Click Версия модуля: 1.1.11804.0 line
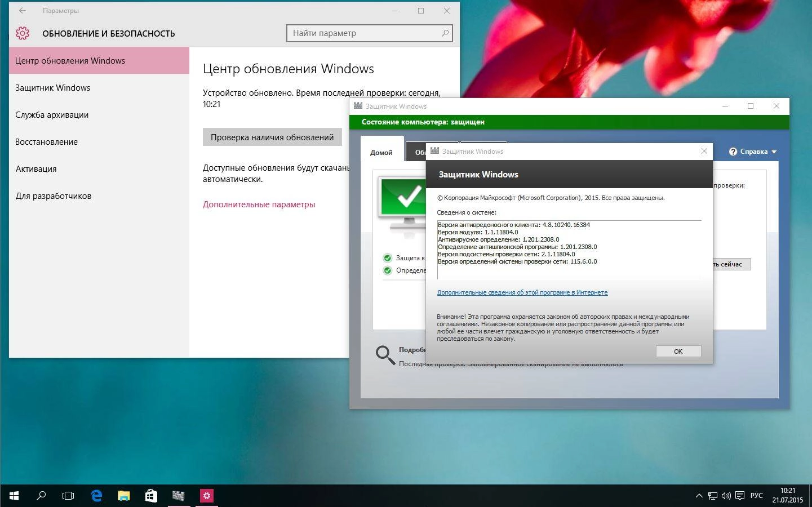This screenshot has height=507, width=812. coord(478,232)
